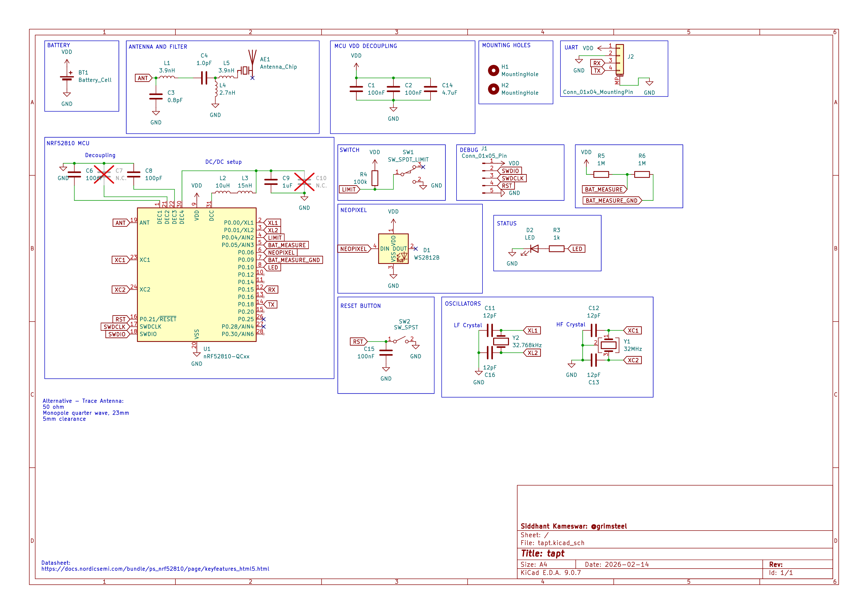This screenshot has height=614, width=868.
Task: Select the R6 1M resistor symbol
Action: coord(642,174)
